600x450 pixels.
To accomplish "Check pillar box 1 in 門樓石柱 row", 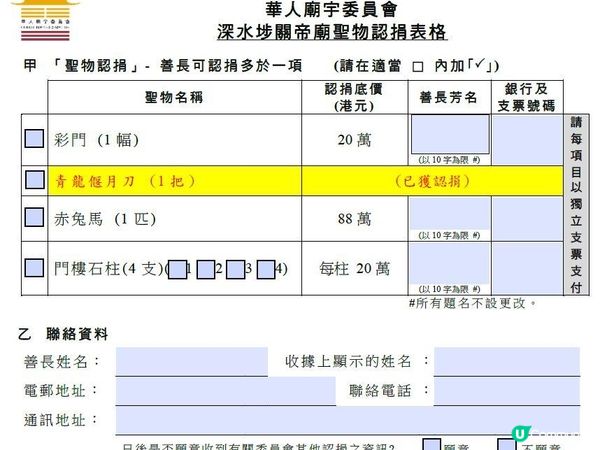I will (178, 269).
